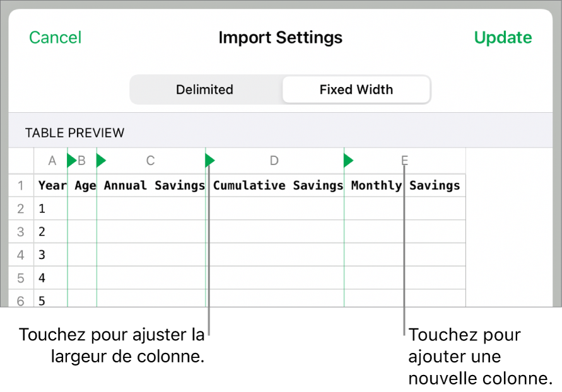Tap the column width marker after Annual Savings
The image size is (562, 392).
click(x=209, y=161)
